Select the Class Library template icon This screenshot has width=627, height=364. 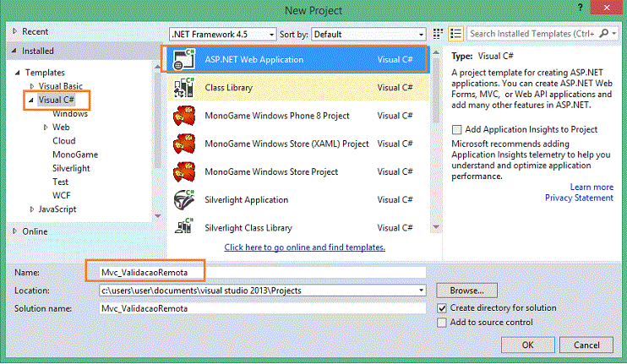point(184,88)
